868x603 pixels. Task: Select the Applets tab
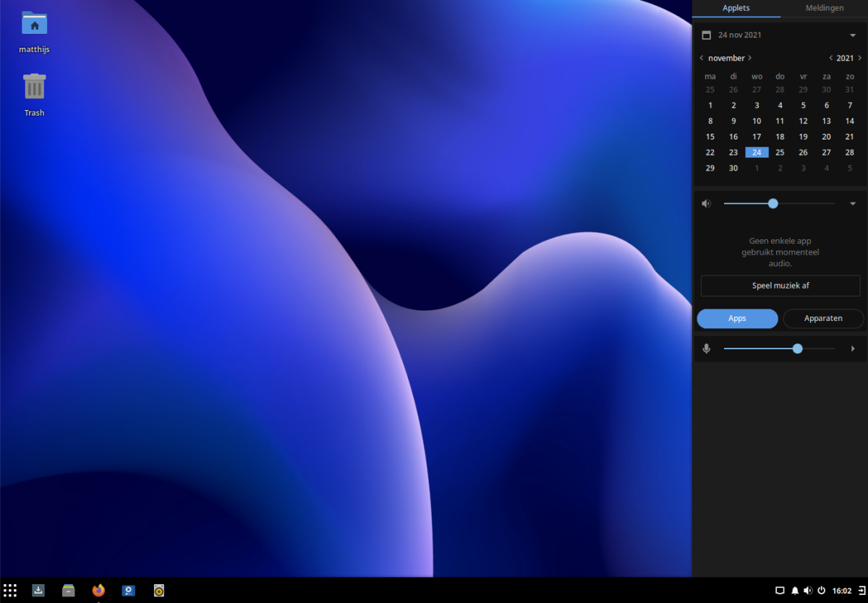click(736, 8)
